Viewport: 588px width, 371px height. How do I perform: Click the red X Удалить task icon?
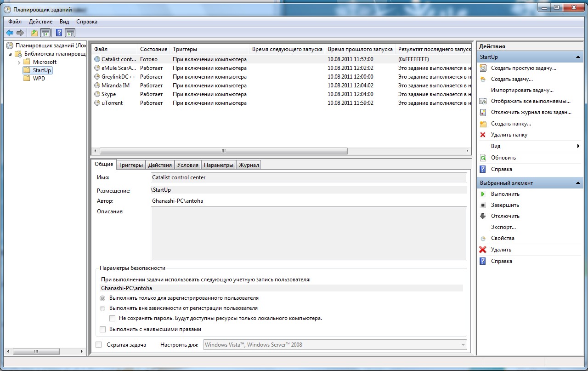(x=483, y=250)
